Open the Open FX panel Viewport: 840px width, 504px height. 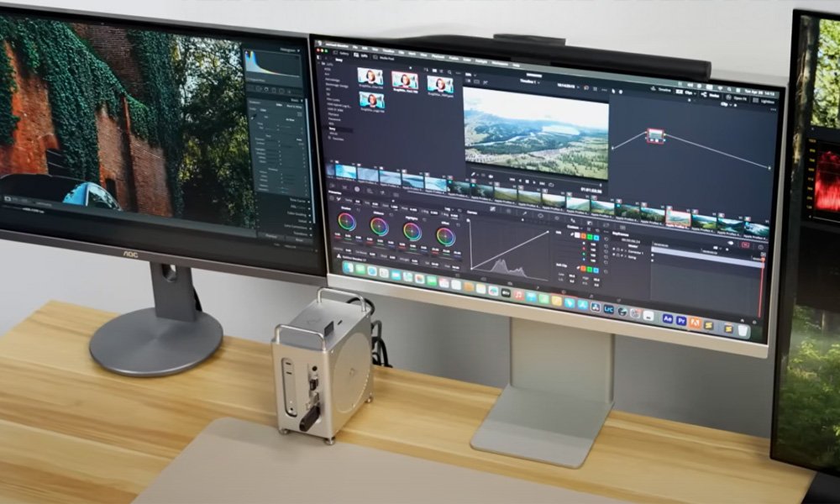tap(736, 98)
